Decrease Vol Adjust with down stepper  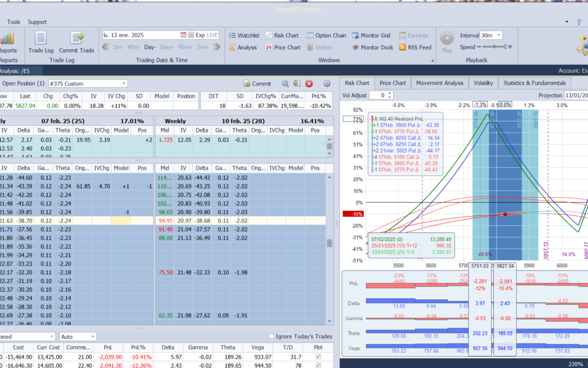pyautogui.click(x=390, y=97)
